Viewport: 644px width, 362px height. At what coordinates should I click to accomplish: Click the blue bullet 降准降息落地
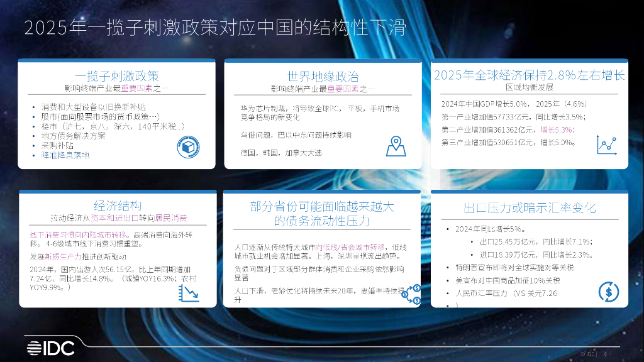[65, 155]
